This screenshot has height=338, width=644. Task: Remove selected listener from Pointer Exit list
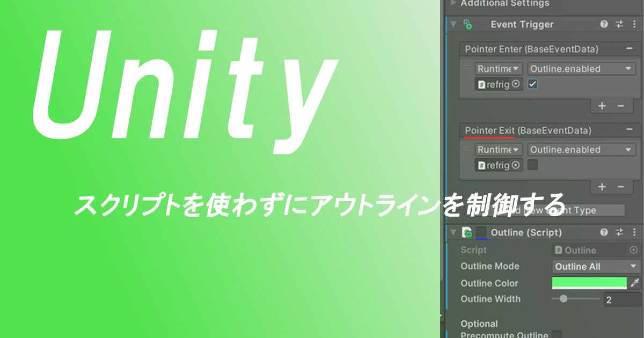621,187
